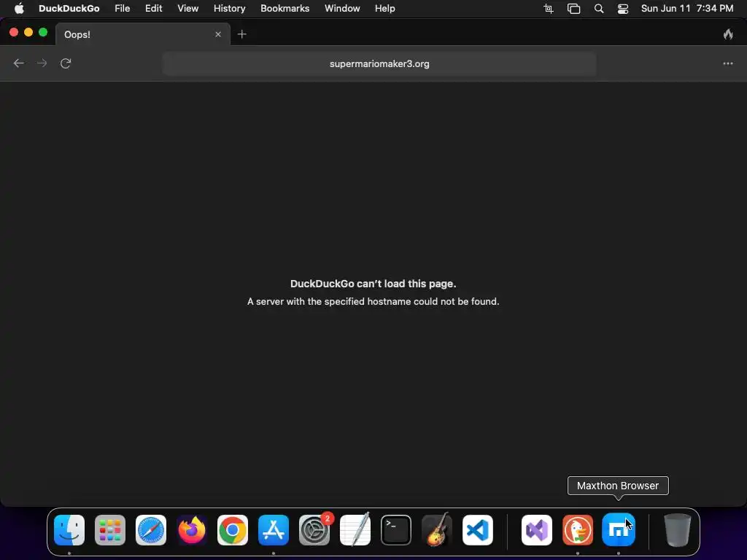The image size is (747, 560).
Task: Click DuckDuckGo icon in the Dock
Action: pos(578,530)
